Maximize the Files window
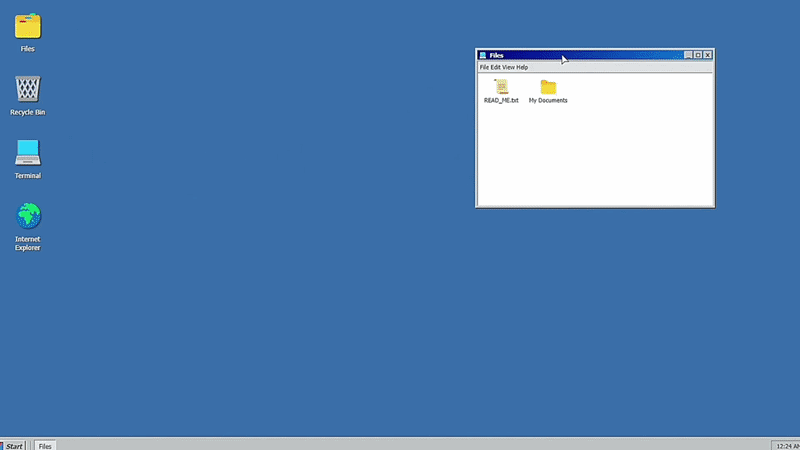800x450 pixels. [x=698, y=55]
